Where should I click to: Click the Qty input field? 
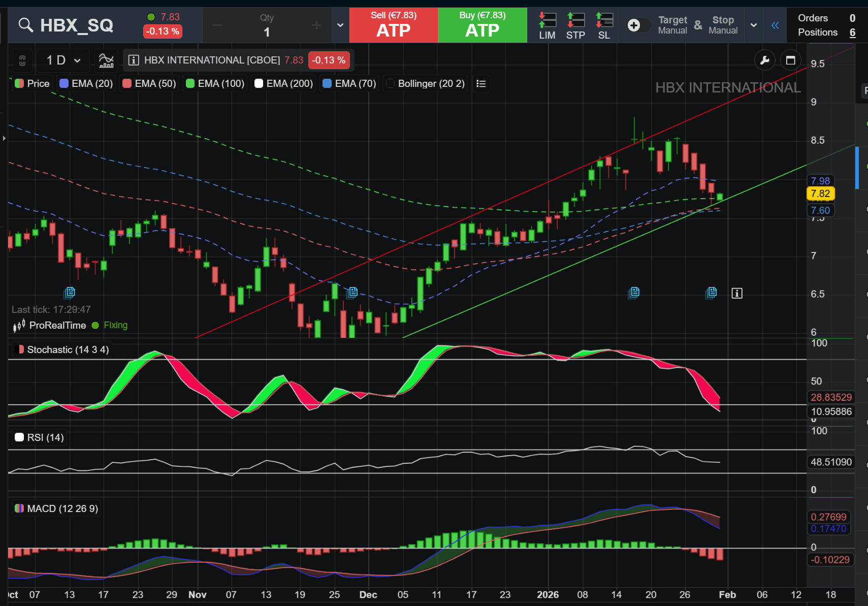click(267, 31)
